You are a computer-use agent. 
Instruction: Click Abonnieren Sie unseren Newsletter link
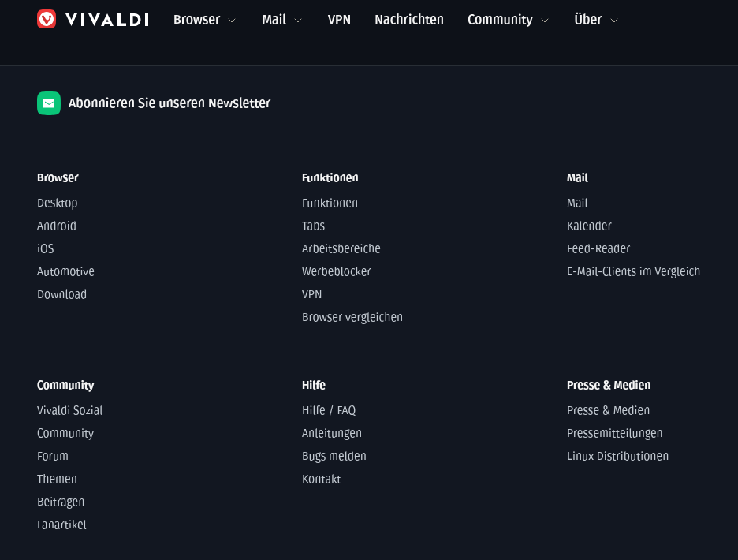[x=170, y=103]
